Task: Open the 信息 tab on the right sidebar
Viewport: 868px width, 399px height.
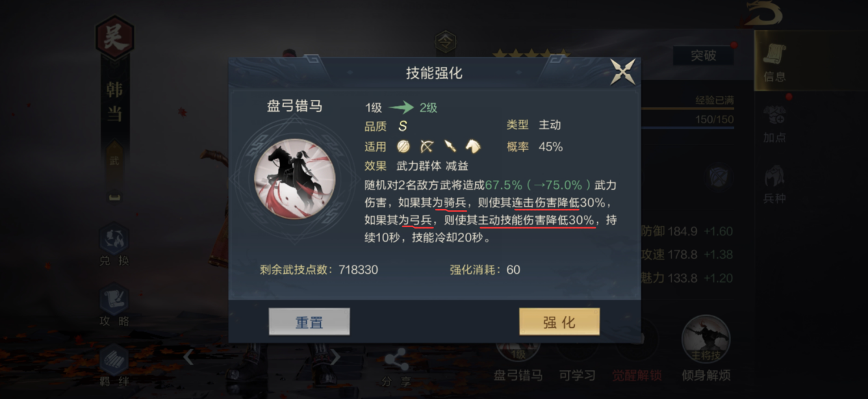Action: 775,62
